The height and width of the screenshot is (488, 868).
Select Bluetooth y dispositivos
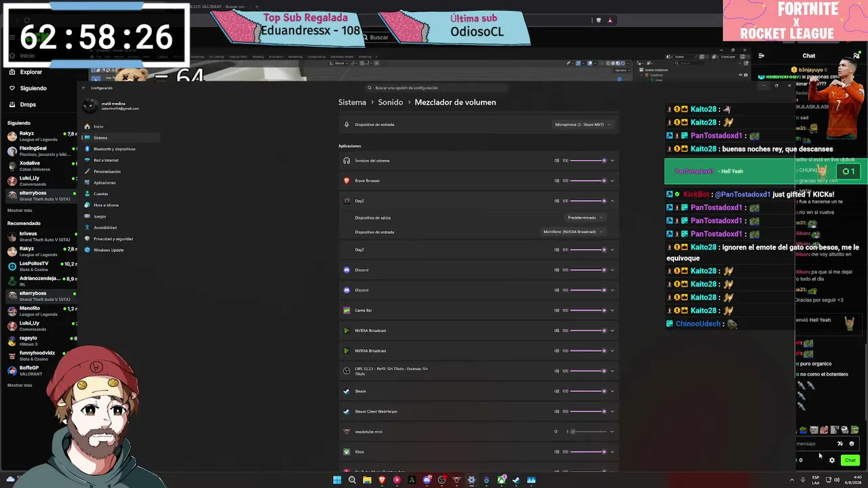[121, 149]
